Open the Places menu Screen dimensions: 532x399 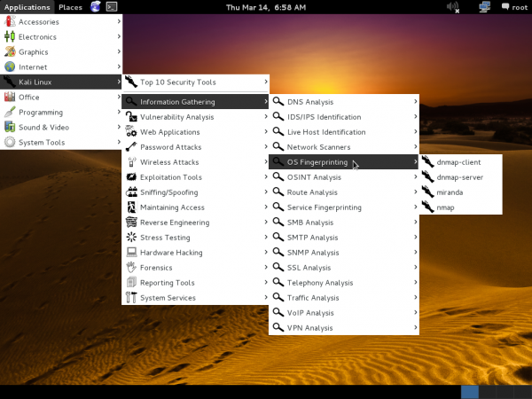click(70, 7)
